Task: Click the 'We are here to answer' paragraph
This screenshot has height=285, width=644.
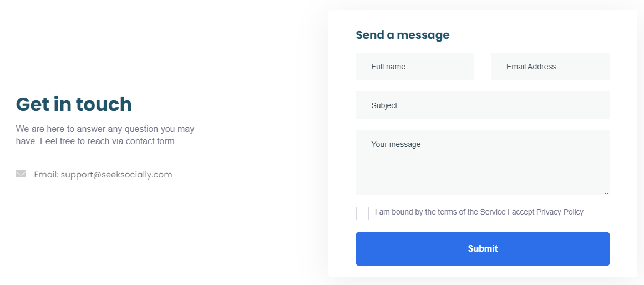Action: [105, 129]
